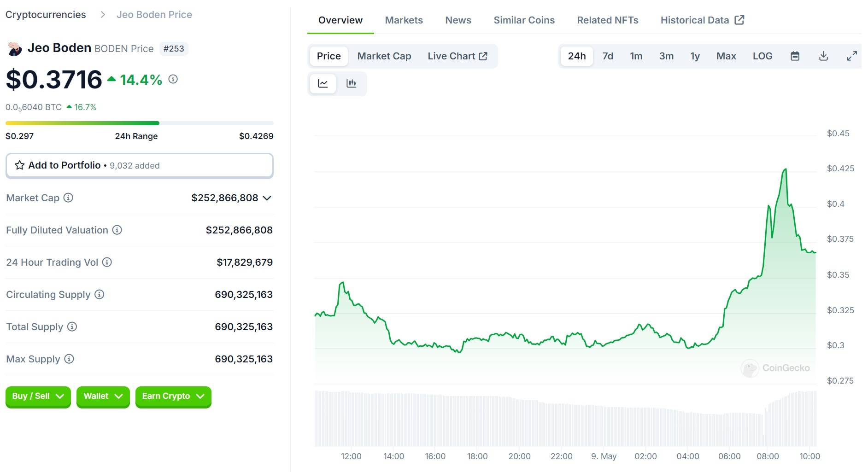
Task: Select the 1m time range
Action: (x=636, y=56)
